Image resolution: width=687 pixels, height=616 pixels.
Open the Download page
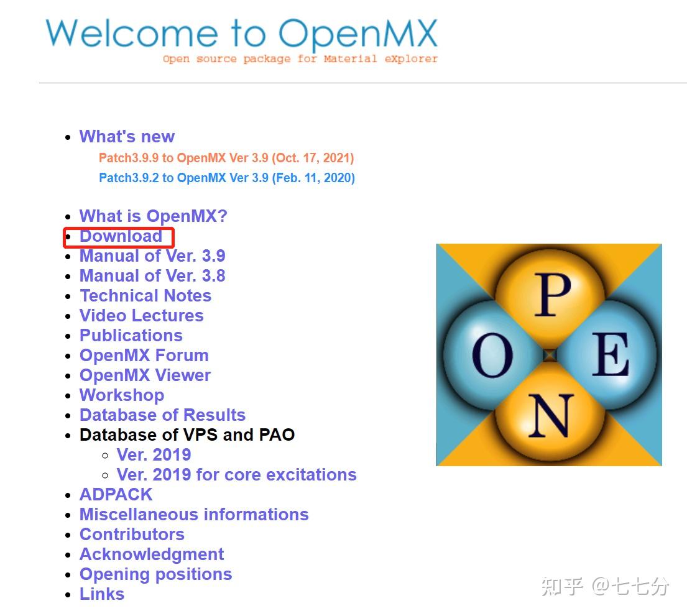click(121, 236)
